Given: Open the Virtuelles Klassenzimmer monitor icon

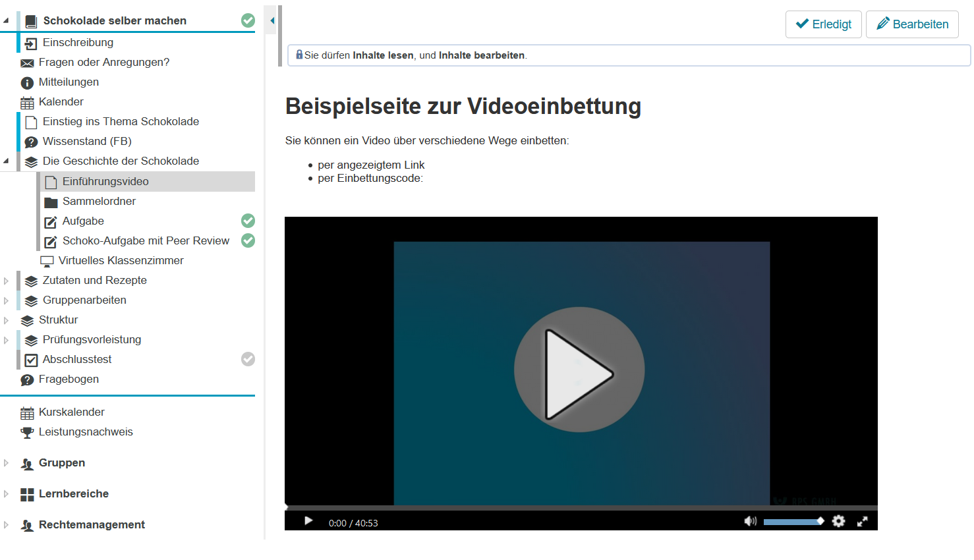Looking at the screenshot, I should tap(47, 260).
